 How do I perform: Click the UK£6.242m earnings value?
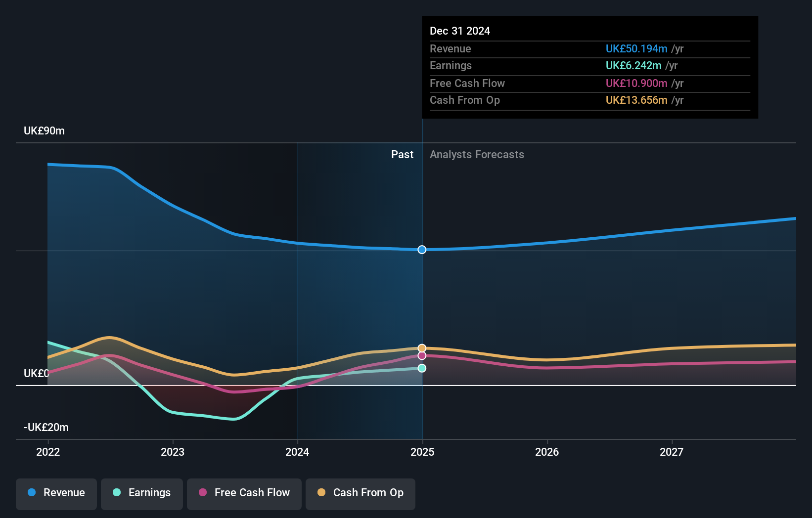[633, 66]
